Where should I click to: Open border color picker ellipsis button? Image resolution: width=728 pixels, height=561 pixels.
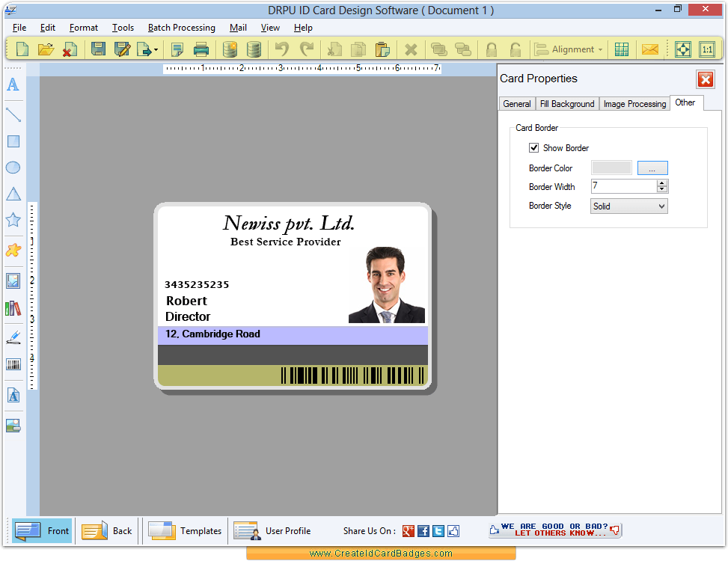(652, 168)
